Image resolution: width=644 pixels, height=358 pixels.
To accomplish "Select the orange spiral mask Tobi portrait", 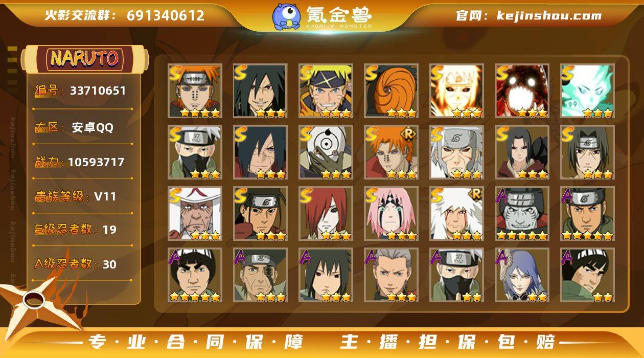I will pyautogui.click(x=391, y=91).
